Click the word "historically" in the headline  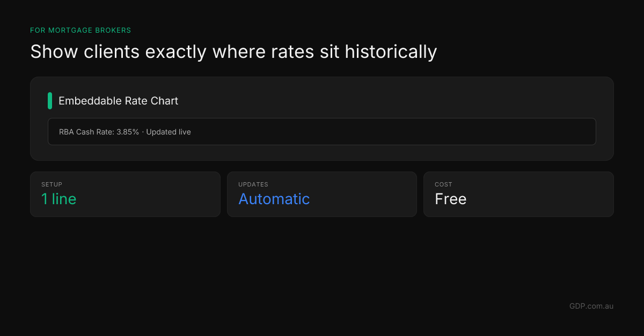[391, 52]
